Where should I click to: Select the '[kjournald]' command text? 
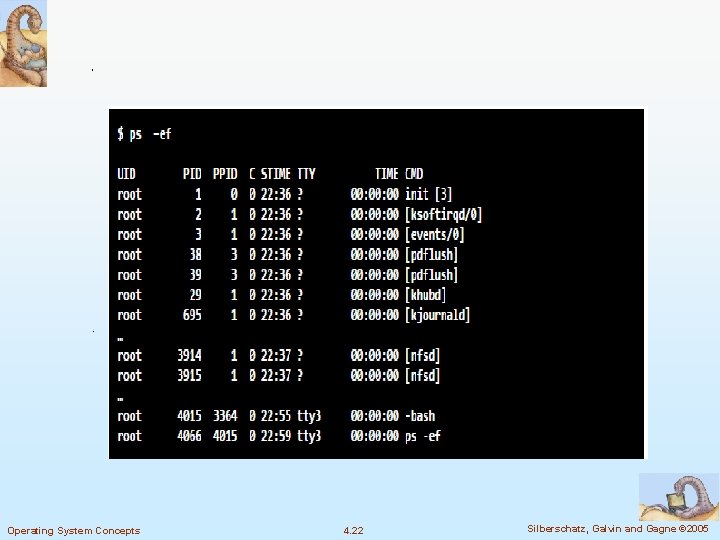coord(438,315)
